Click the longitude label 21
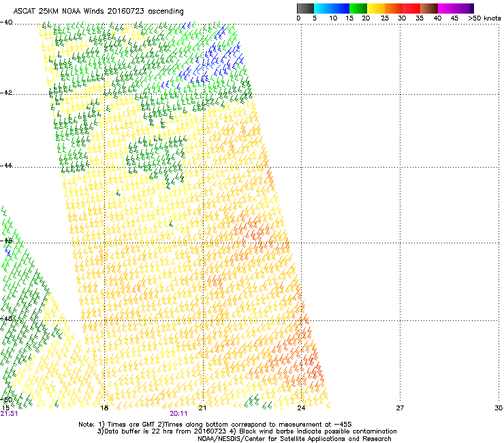Screen dimensions: 504x443 202,408
